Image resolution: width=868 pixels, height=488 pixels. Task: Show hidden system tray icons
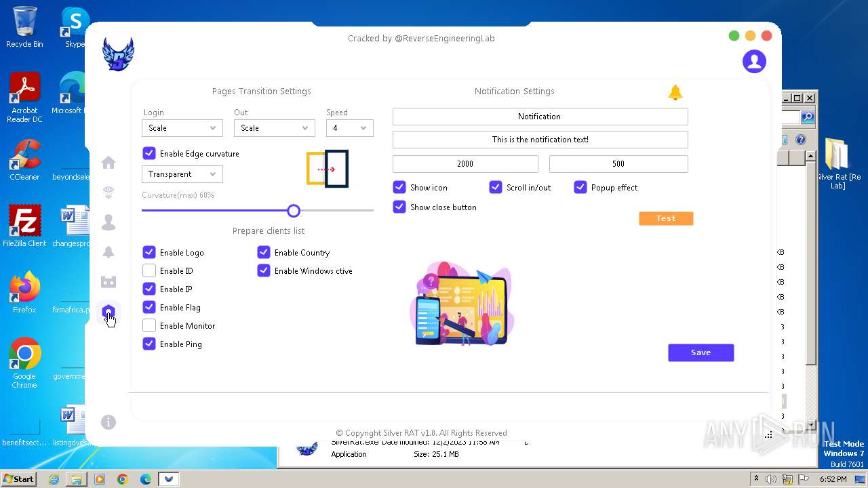click(x=756, y=479)
